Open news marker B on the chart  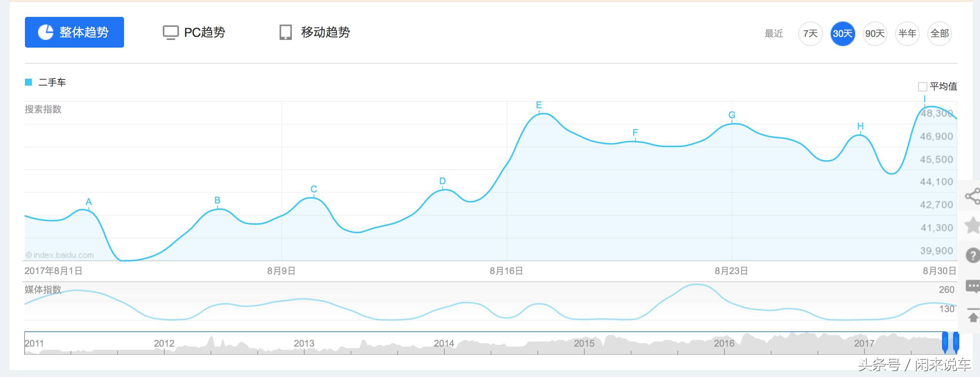217,200
